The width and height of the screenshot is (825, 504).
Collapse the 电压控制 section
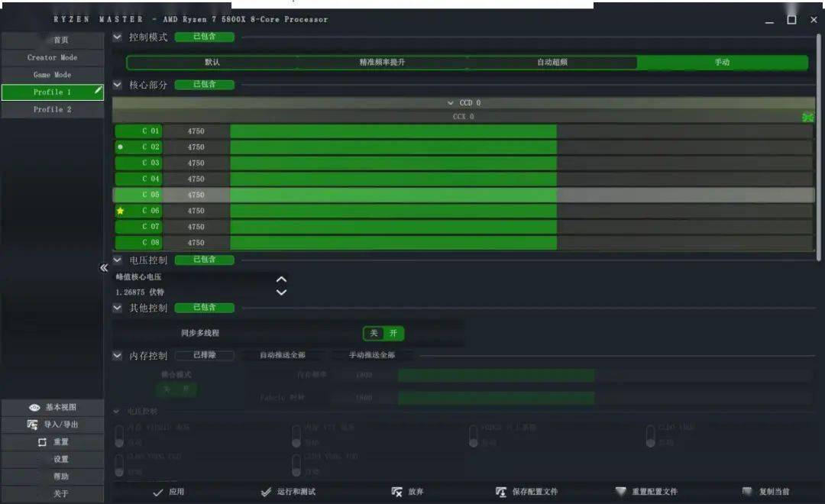point(118,260)
